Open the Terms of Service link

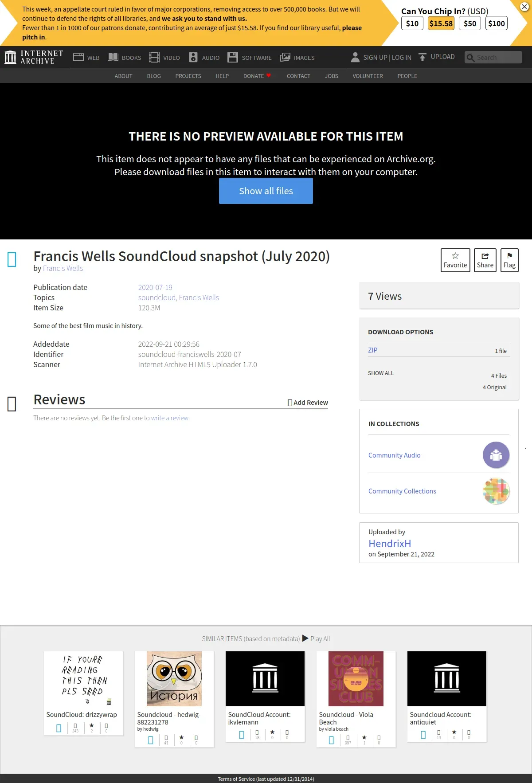266,779
